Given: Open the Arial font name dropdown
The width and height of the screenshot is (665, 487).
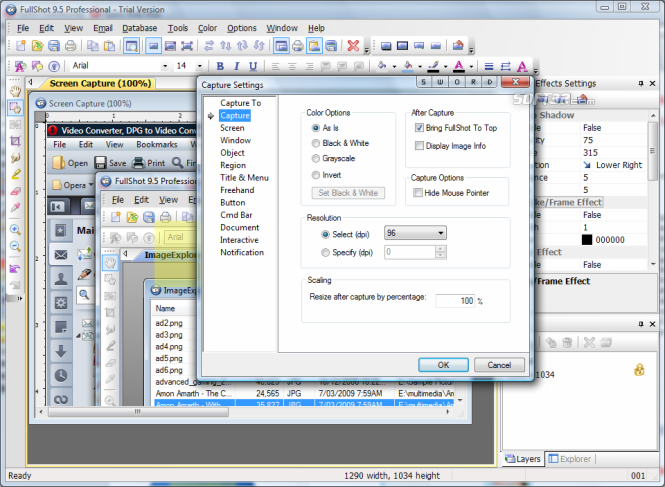Looking at the screenshot, I should 165,66.
